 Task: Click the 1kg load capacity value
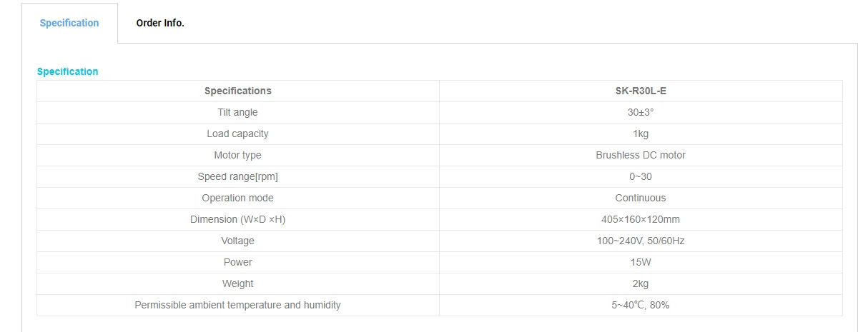point(640,134)
